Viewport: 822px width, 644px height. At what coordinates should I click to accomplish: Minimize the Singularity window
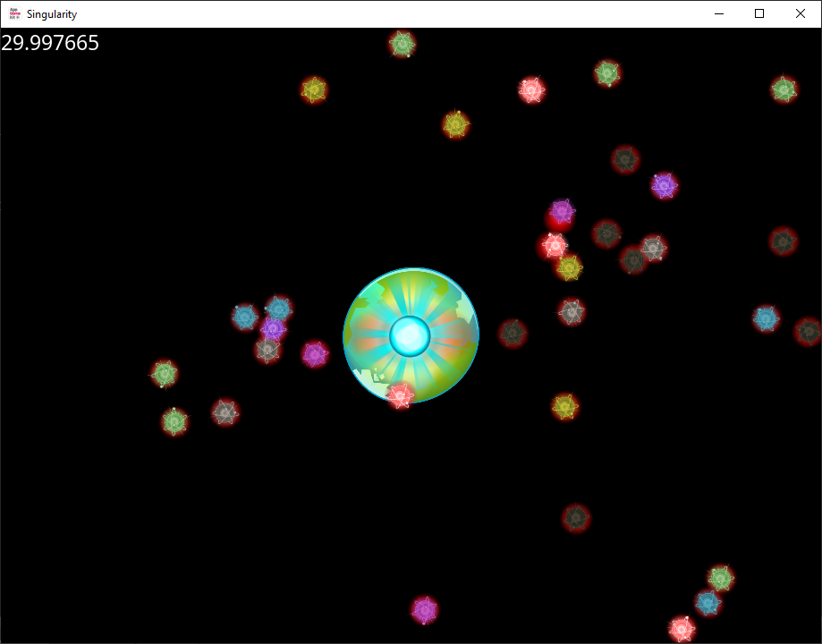point(719,13)
